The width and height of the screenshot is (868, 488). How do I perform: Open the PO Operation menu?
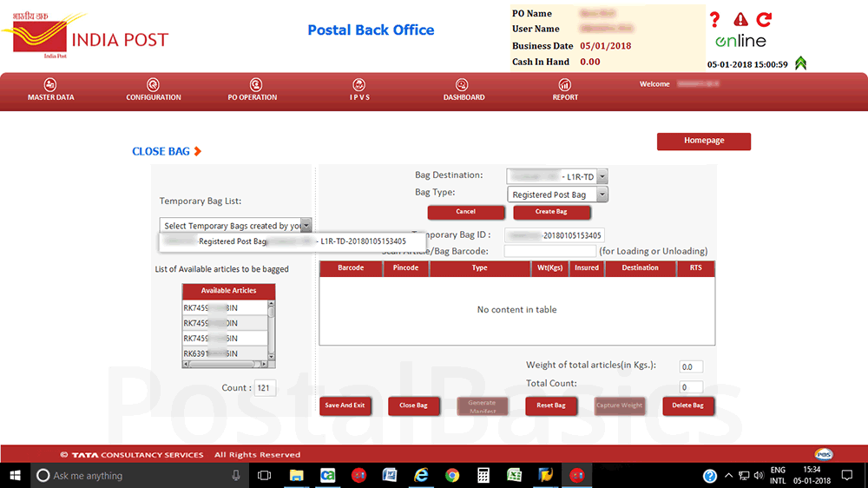pos(253,90)
